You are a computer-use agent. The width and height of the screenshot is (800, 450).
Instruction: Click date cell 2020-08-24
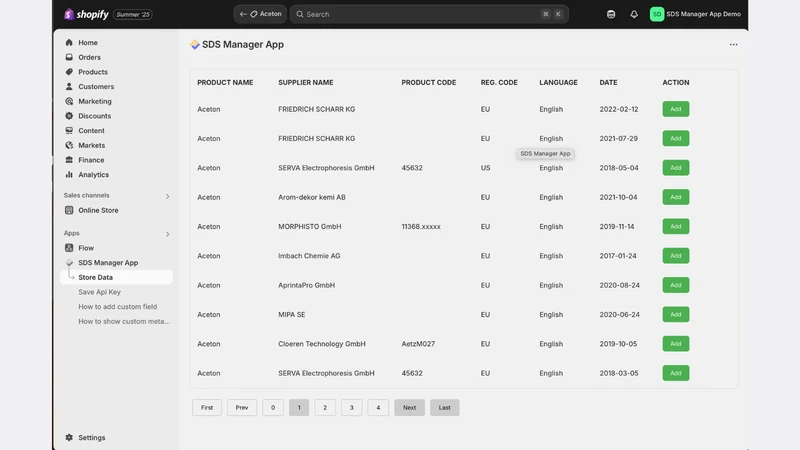(619, 285)
